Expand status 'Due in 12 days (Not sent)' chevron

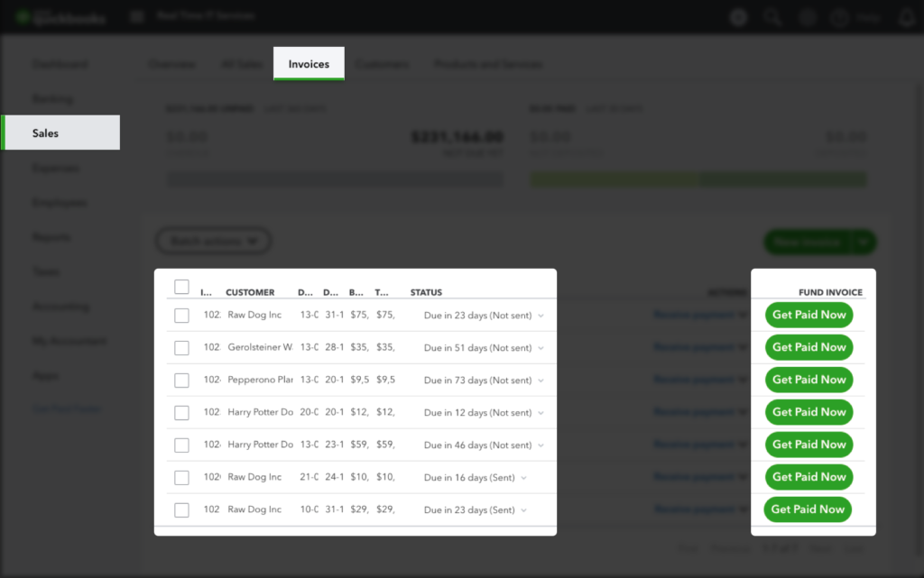541,413
